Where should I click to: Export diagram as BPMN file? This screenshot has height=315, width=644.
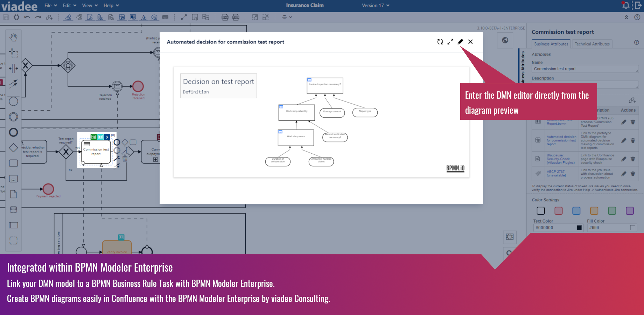coord(225,17)
